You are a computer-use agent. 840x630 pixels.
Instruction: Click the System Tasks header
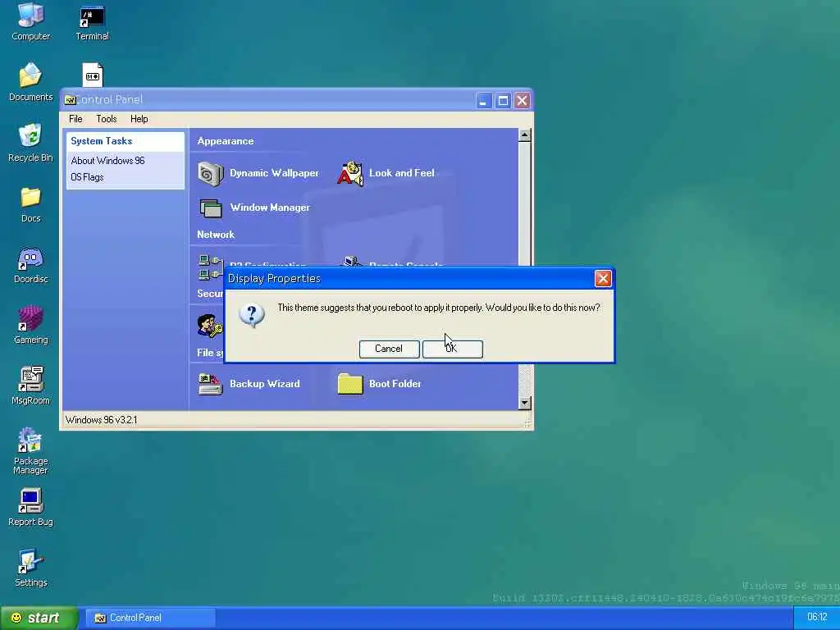(x=126, y=141)
